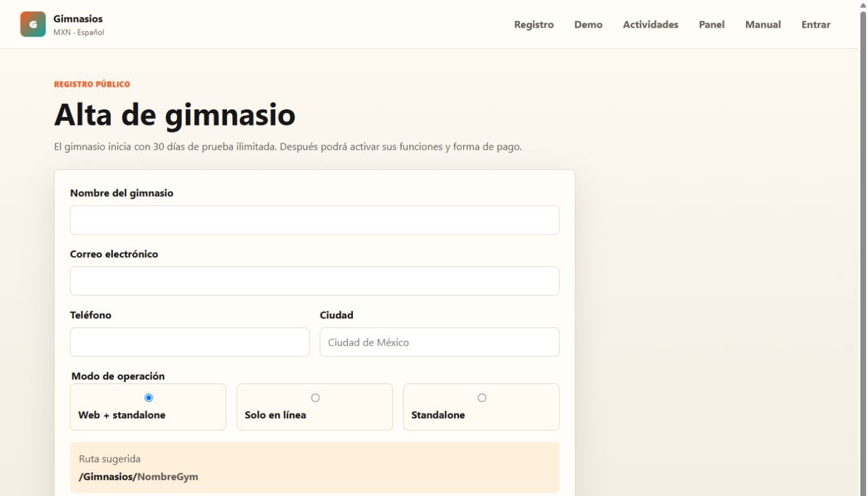
Task: Go to the Demo page
Action: pyautogui.click(x=588, y=24)
